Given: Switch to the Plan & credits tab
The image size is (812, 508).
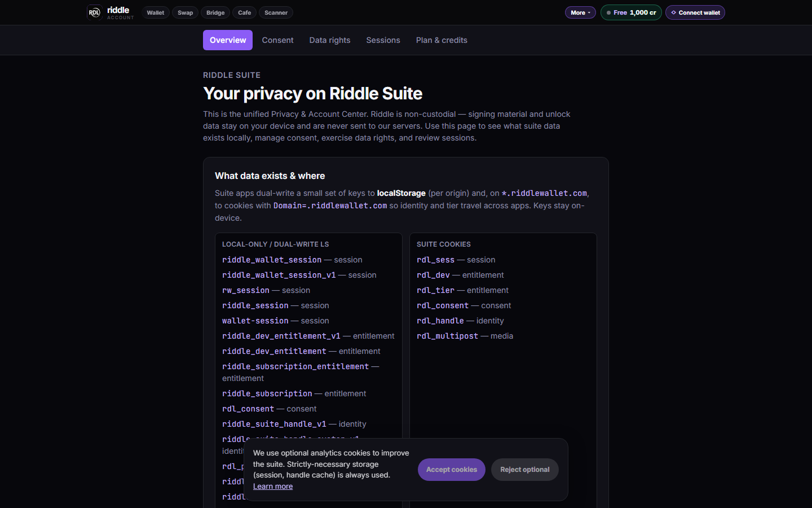Looking at the screenshot, I should pos(442,40).
